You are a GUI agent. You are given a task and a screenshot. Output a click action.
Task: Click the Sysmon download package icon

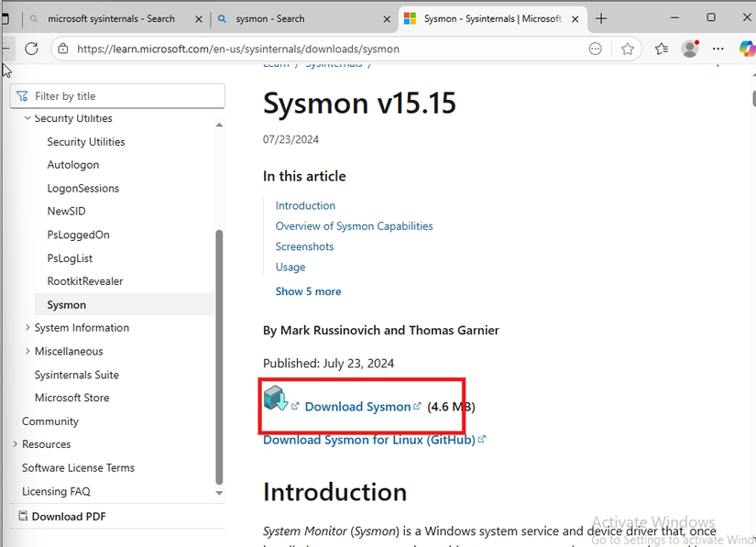tap(276, 398)
